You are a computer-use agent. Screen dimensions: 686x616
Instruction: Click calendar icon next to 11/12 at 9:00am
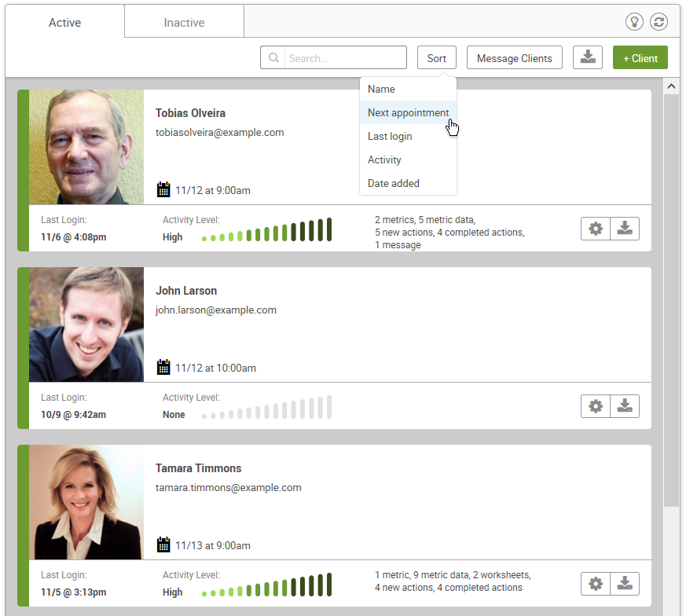[x=163, y=189]
